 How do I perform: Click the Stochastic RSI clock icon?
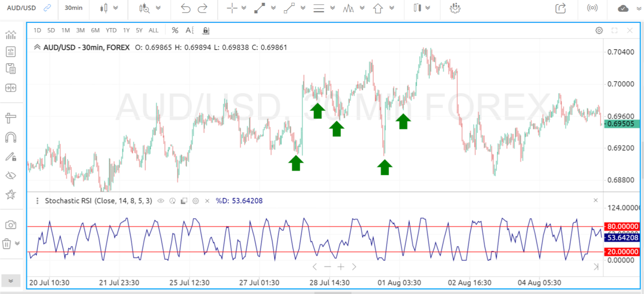point(172,201)
